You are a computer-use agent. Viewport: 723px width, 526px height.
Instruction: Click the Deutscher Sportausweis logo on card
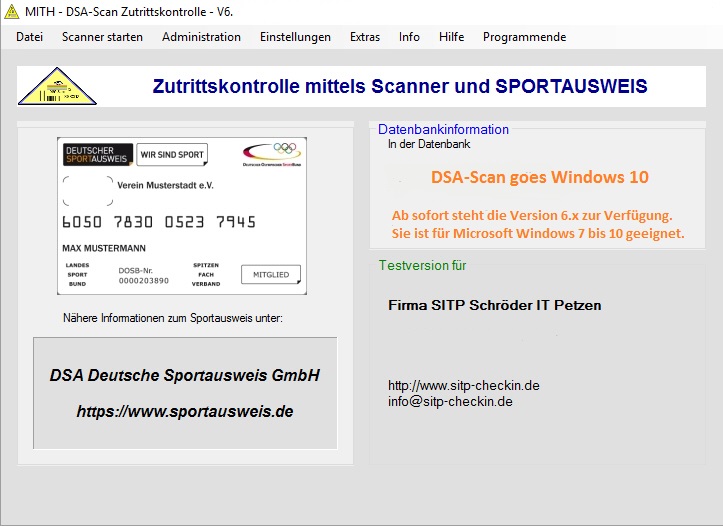tap(98, 154)
